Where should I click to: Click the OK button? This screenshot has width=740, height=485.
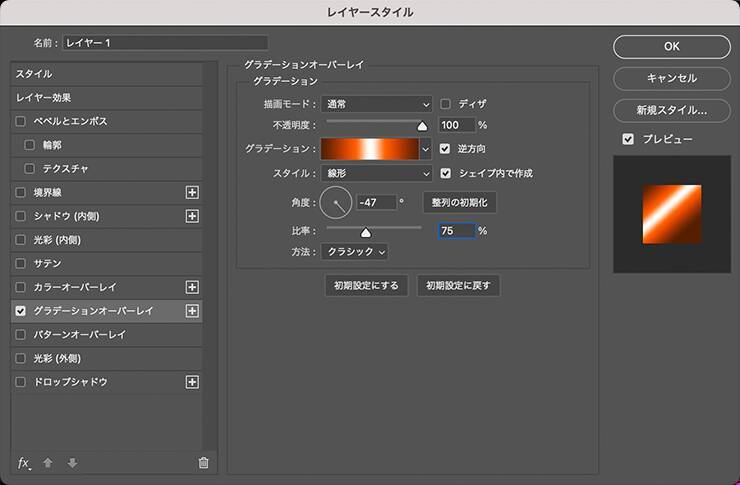point(671,46)
